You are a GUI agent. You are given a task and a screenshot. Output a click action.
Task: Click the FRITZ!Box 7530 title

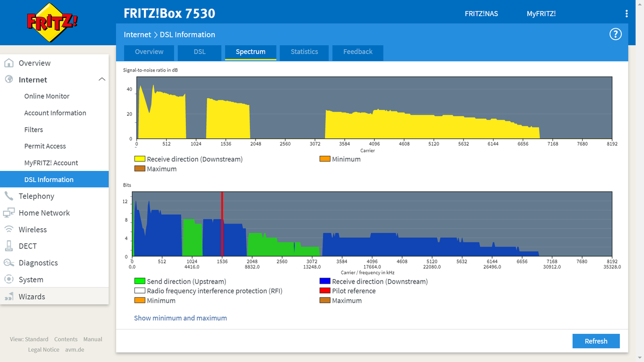pyautogui.click(x=170, y=13)
